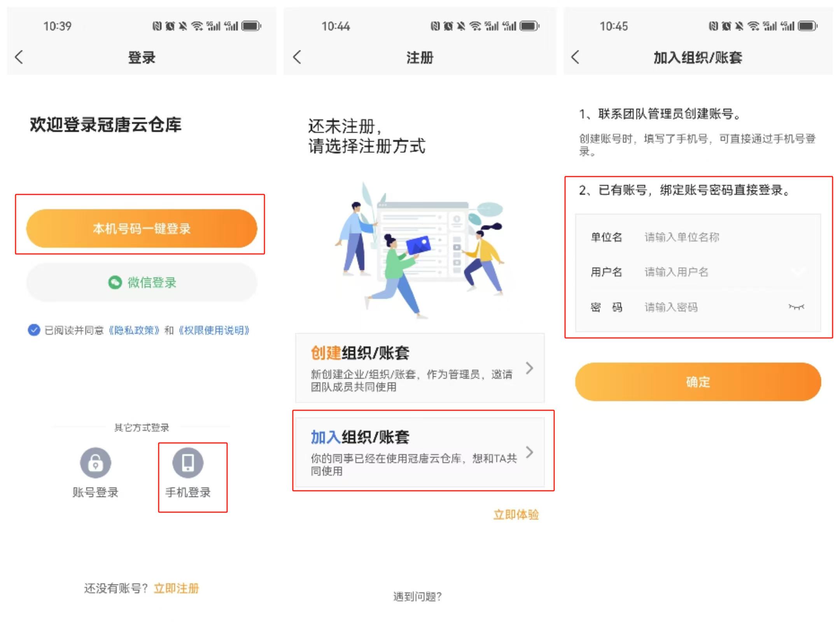Open account login via lock icon
The height and width of the screenshot is (630, 840).
click(95, 463)
